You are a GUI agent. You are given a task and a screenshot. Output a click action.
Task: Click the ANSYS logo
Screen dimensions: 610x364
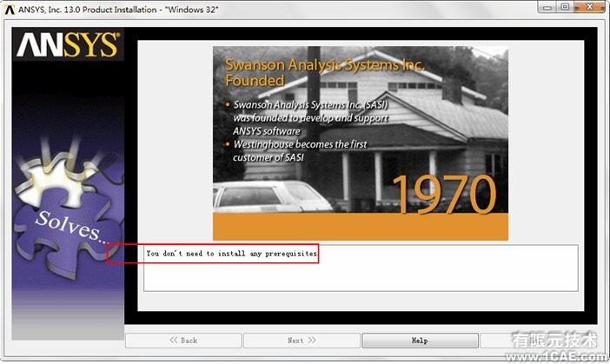(x=68, y=44)
